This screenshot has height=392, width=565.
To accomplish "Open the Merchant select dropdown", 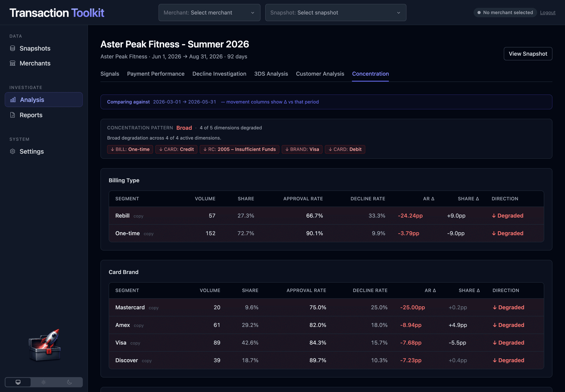I will (x=209, y=13).
